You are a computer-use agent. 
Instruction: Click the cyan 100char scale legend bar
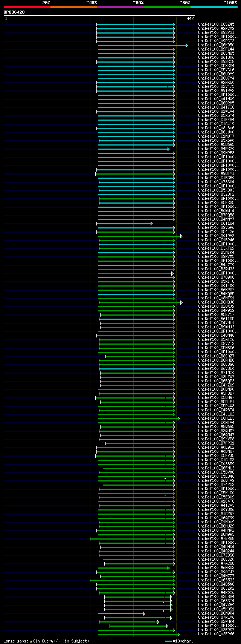coord(168,641)
